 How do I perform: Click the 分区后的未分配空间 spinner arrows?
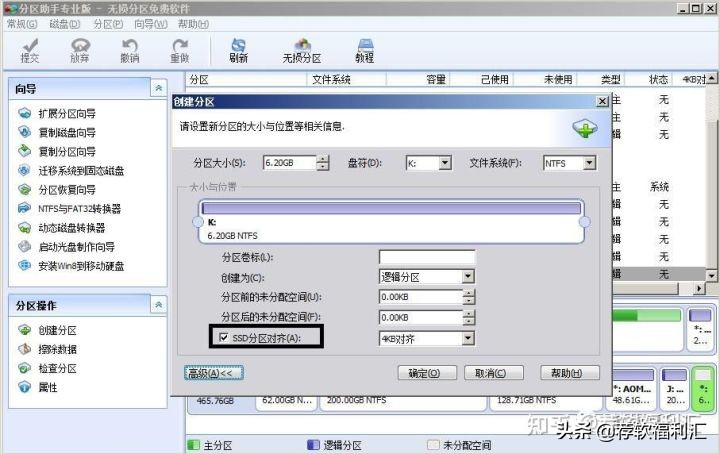tap(468, 317)
